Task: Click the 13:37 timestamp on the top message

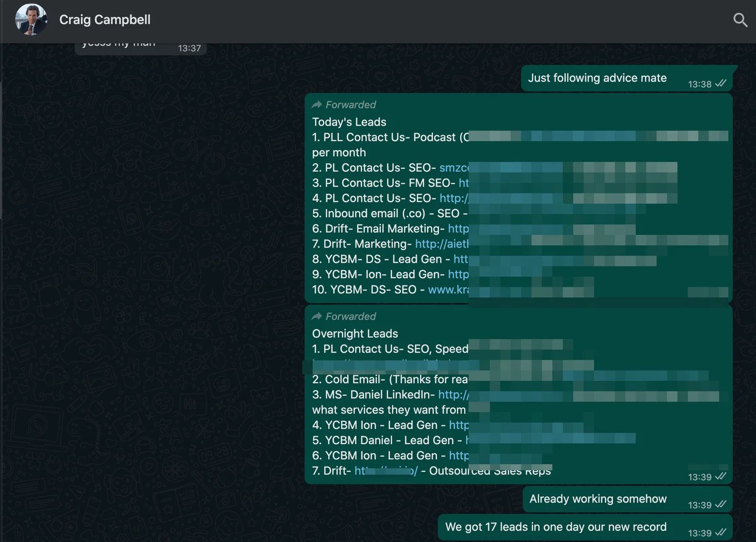Action: 189,48
